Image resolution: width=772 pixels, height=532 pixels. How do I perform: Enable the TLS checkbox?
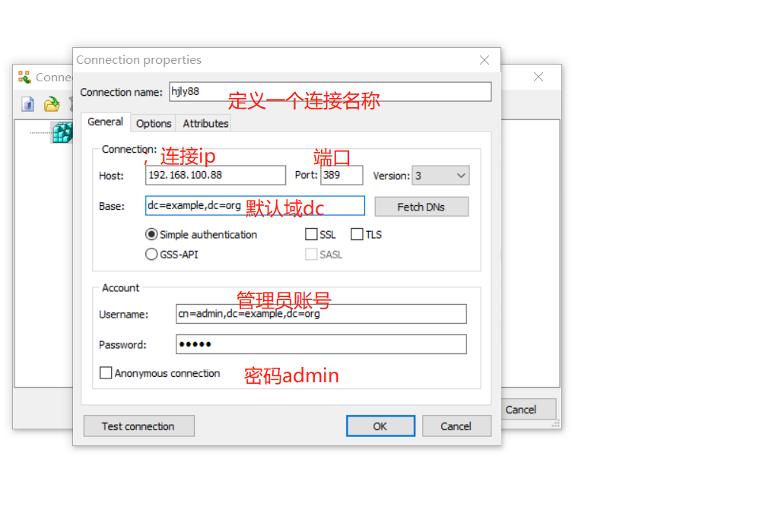pos(357,235)
